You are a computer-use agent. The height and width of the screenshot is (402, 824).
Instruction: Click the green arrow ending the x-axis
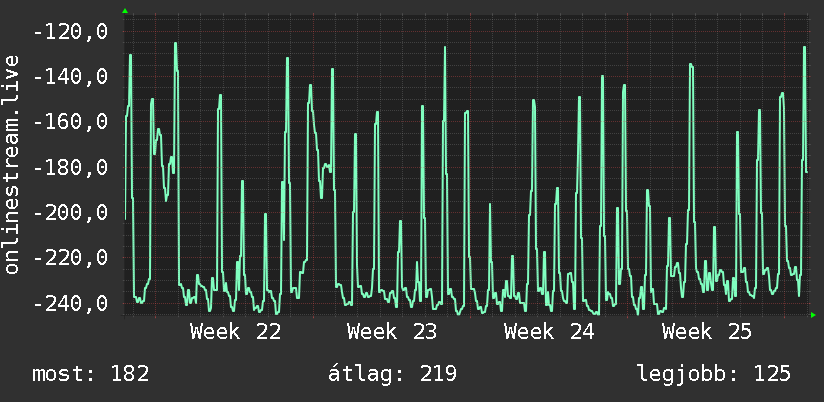coord(813,315)
